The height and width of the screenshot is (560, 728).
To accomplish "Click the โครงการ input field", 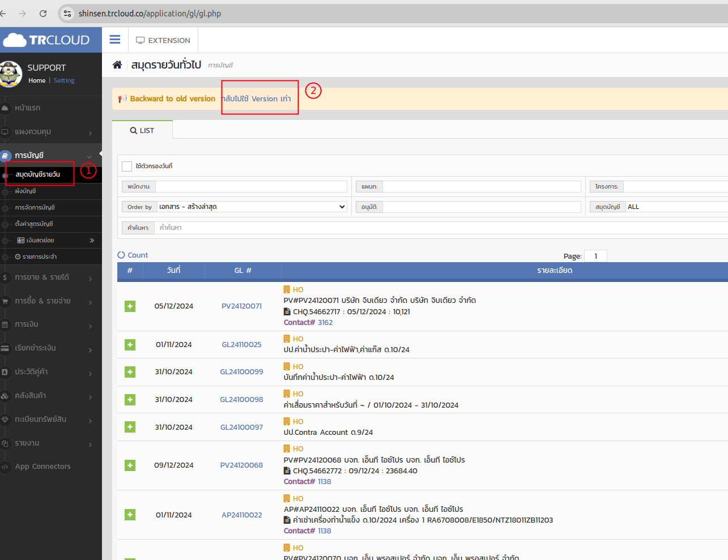I will pos(676,186).
